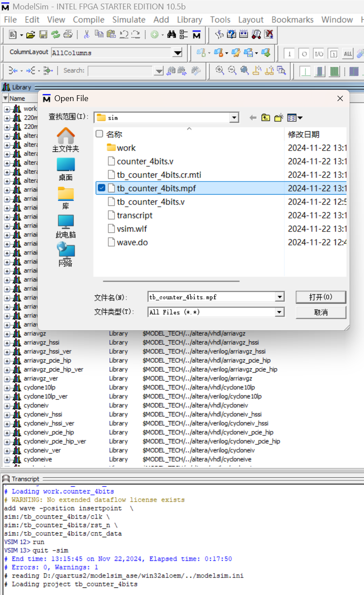The height and width of the screenshot is (595, 364).
Task: Click the output ports filter 'o' icon
Action: coord(304,54)
